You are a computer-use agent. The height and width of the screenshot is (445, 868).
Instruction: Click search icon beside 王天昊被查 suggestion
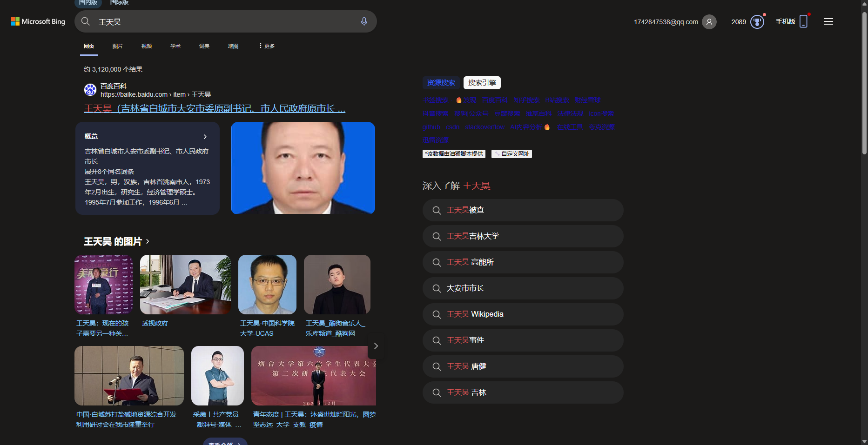click(437, 210)
